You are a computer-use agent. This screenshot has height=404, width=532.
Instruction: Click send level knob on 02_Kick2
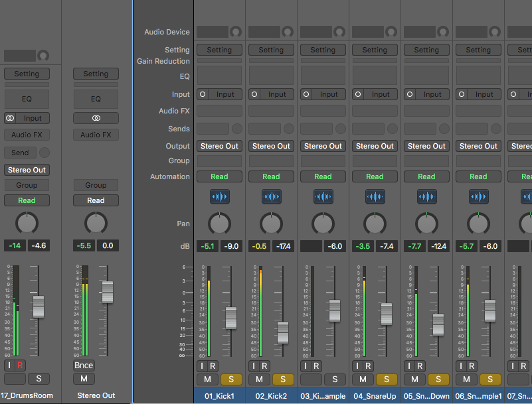[x=289, y=129]
